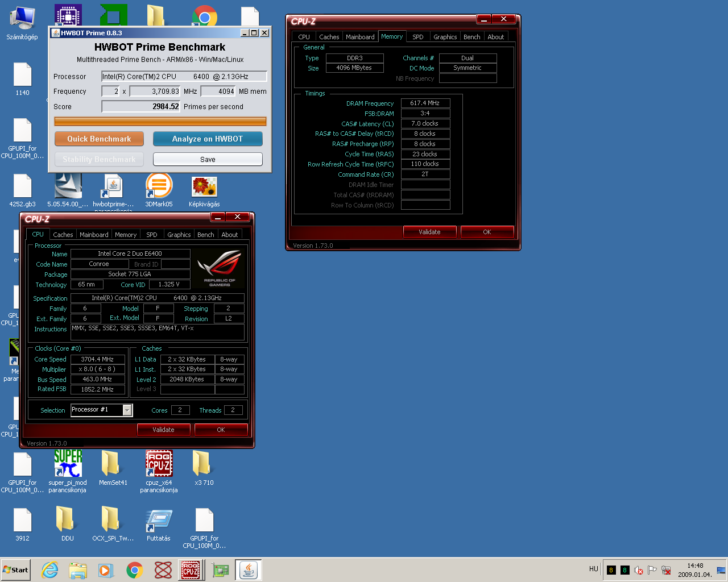Switch to ROG CPU-Z taskbar button

(191, 570)
